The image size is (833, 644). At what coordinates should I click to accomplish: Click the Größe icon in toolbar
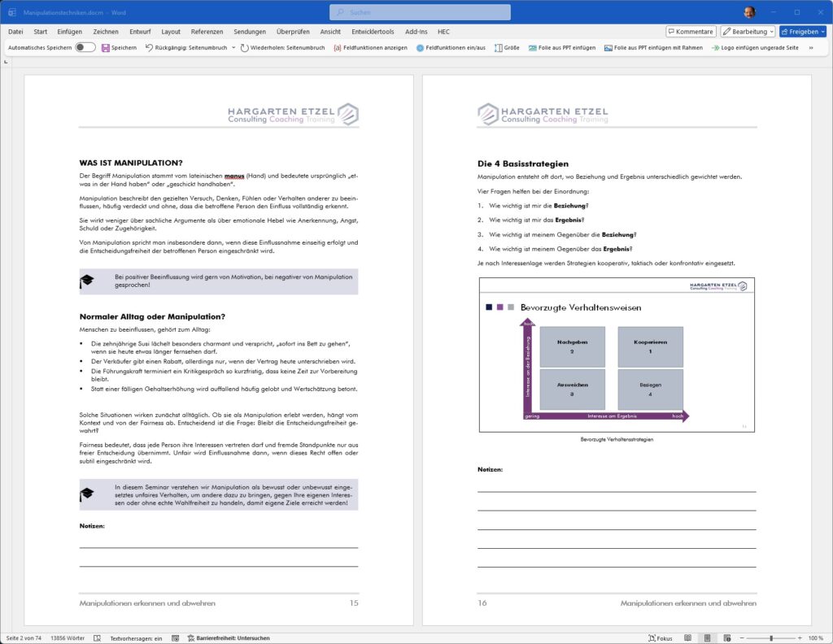click(x=498, y=48)
